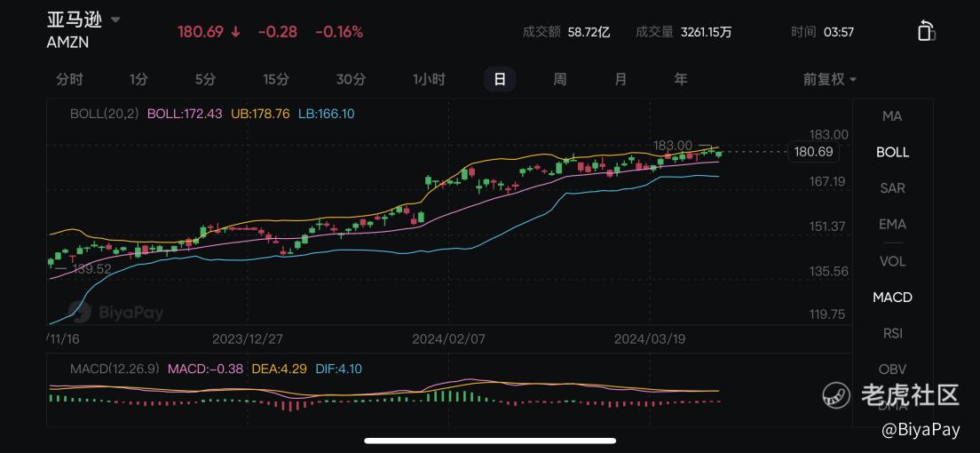This screenshot has height=453, width=980.
Task: Click the UB:178.76 upper band value
Action: tap(260, 114)
